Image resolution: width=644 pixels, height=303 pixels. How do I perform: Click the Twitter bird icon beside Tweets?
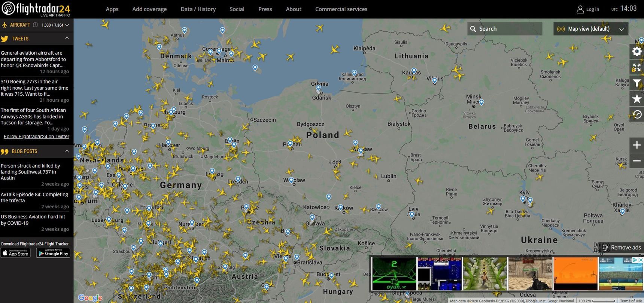pyautogui.click(x=4, y=39)
